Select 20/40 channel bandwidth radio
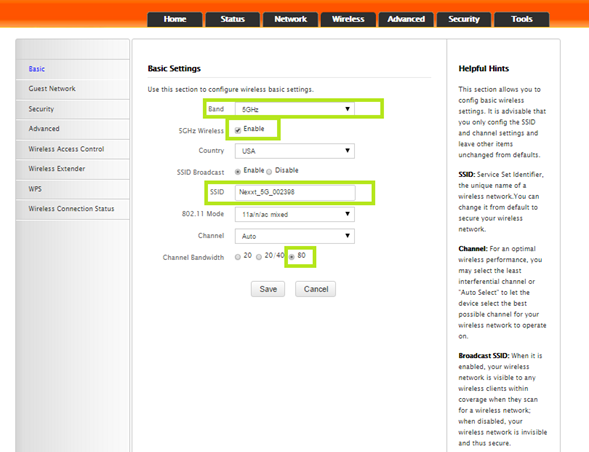Image resolution: width=589 pixels, height=452 pixels. pyautogui.click(x=259, y=257)
